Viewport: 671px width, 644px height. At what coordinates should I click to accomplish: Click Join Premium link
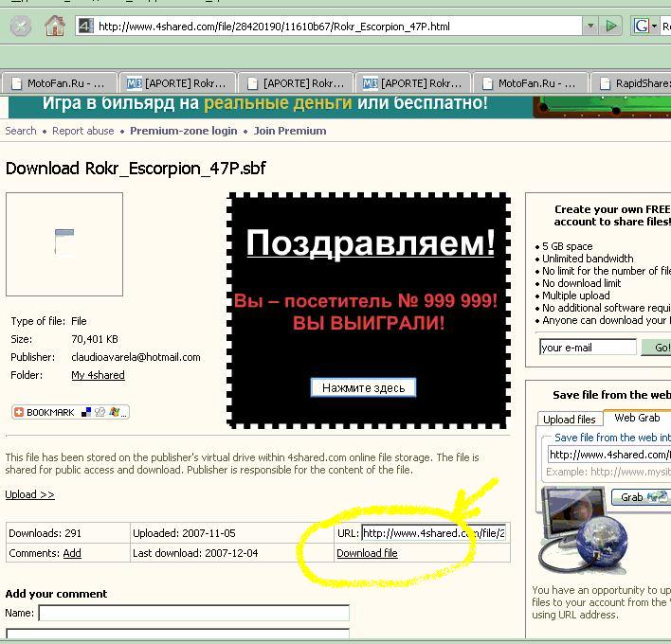click(290, 131)
